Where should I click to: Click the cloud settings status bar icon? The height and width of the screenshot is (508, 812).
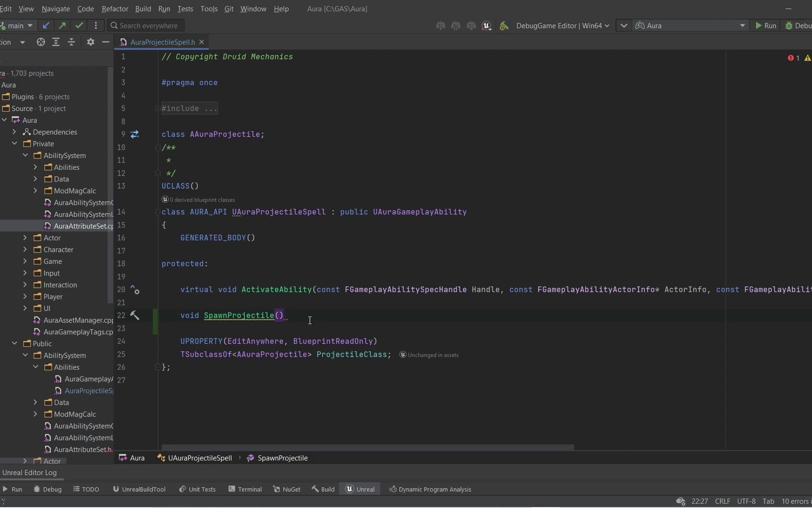point(680,501)
